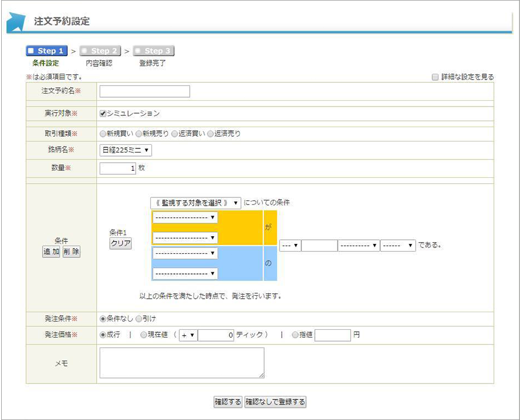The height and width of the screenshot is (420, 520).
Task: Click the 削除 button to remove condition
Action: click(x=71, y=252)
